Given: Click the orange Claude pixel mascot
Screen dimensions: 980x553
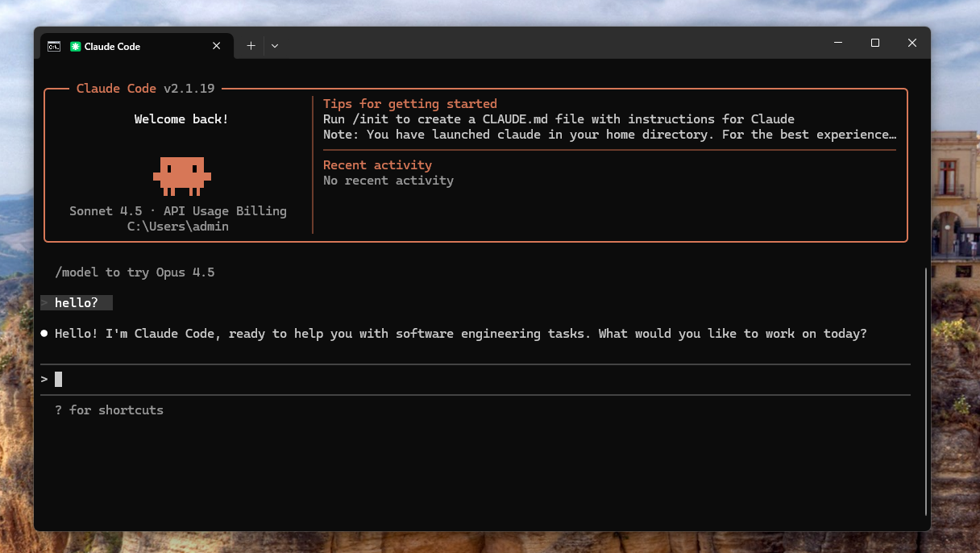Looking at the screenshot, I should coord(182,176).
